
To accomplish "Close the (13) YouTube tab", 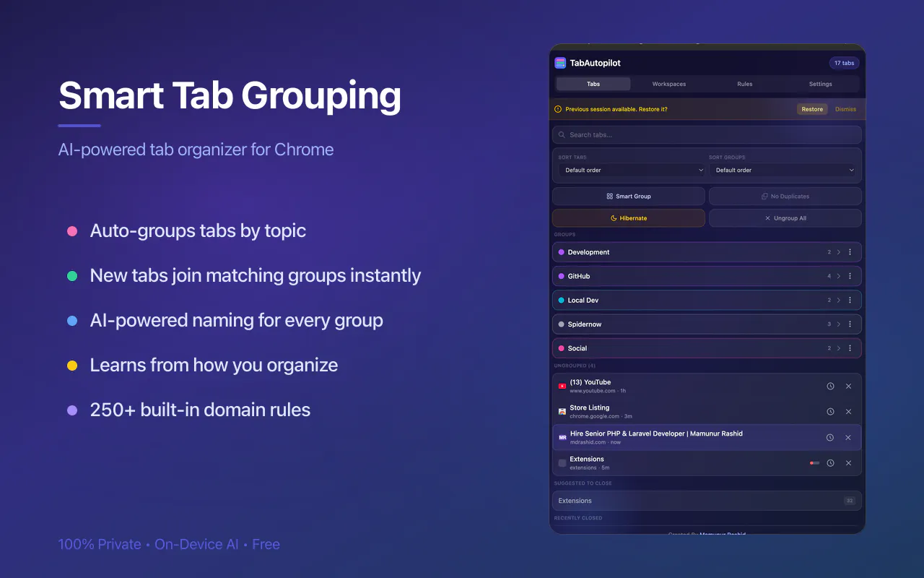I will click(848, 386).
